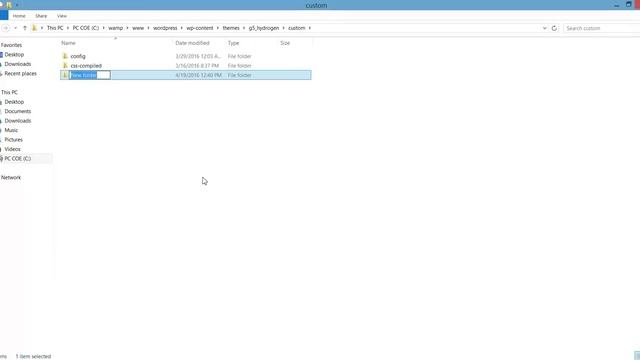This screenshot has height=360, width=640.
Task: Refresh the custom folder view
Action: pos(554,28)
